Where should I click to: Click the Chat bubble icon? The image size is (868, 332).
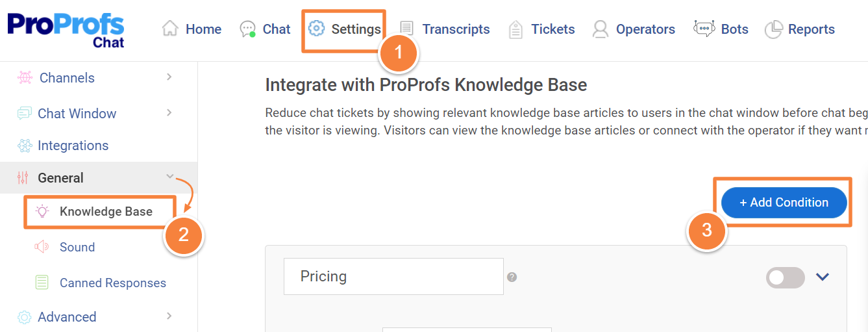pos(247,29)
